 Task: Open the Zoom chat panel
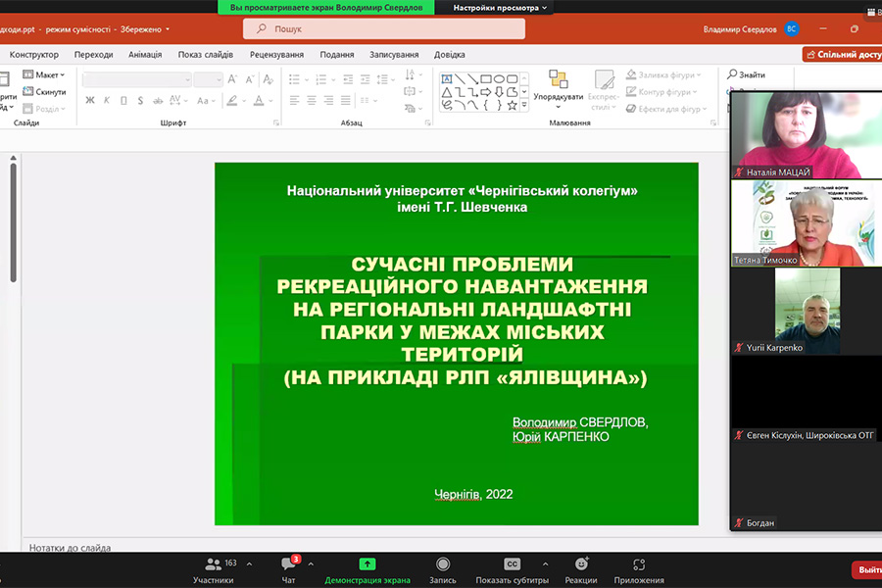coord(288,564)
